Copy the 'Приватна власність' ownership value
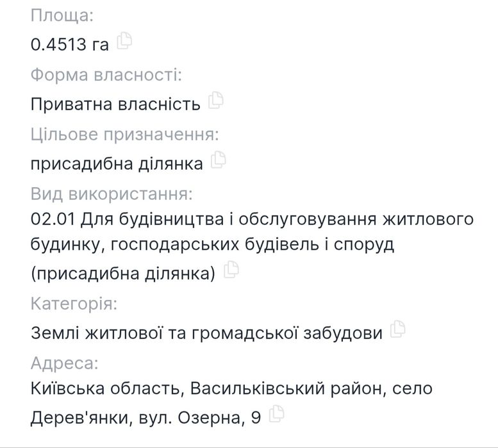Image resolution: width=498 pixels, height=448 pixels. coord(216,101)
